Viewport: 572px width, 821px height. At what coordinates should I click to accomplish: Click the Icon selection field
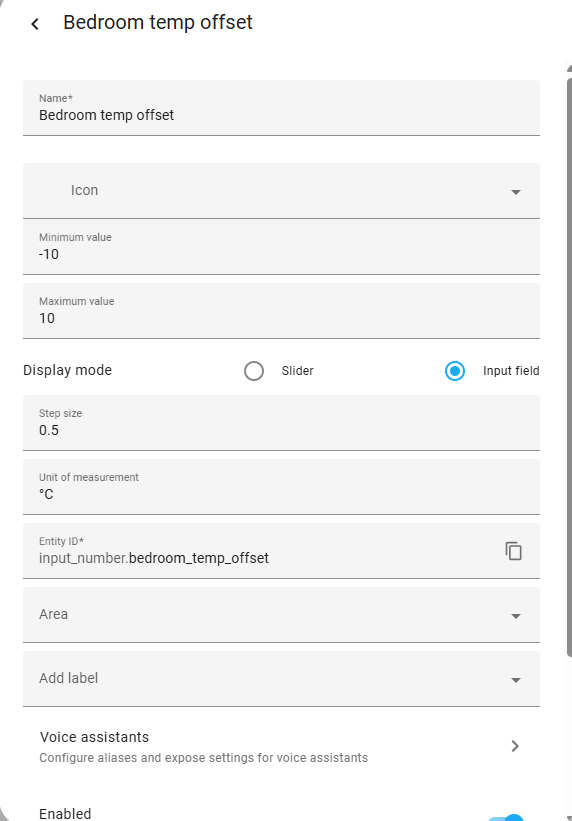click(281, 191)
